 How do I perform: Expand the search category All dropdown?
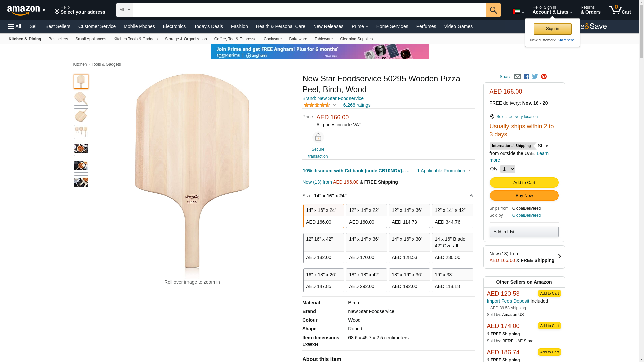(124, 10)
